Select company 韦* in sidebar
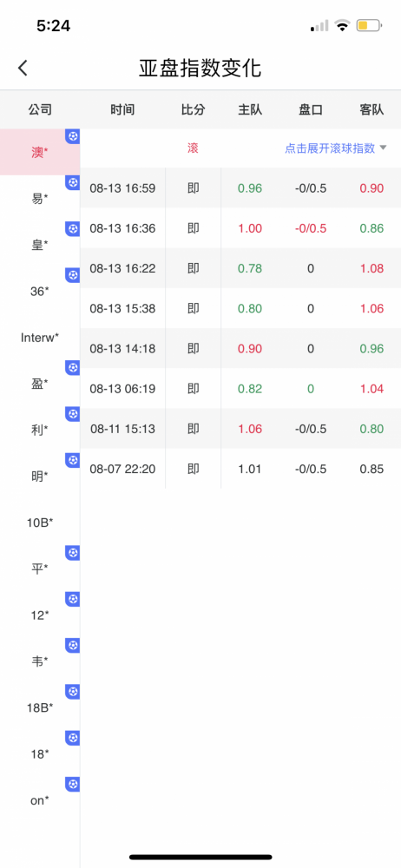 click(40, 661)
